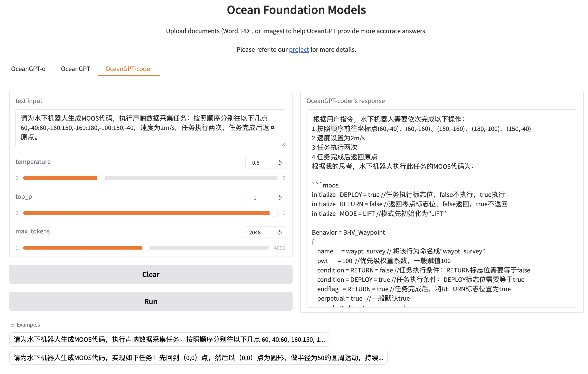Click the 'pwt = 100' line
Screen dimensions: 588x374
tap(384, 261)
